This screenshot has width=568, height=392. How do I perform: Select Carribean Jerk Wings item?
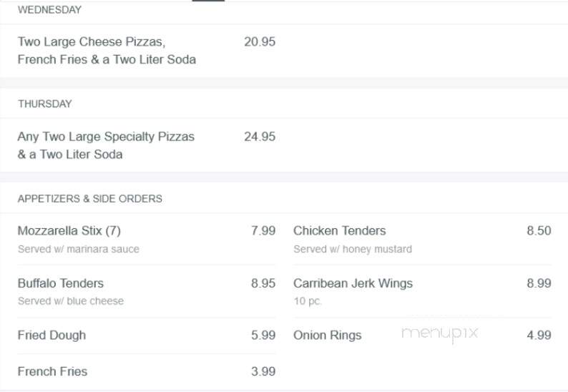point(353,283)
